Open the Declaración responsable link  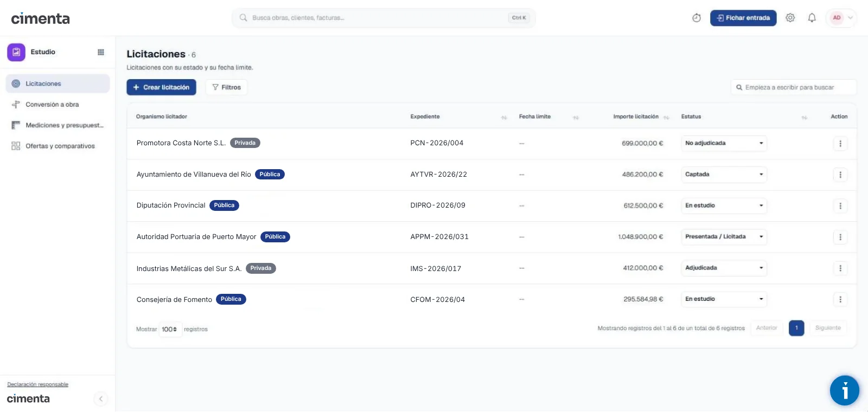(x=38, y=384)
